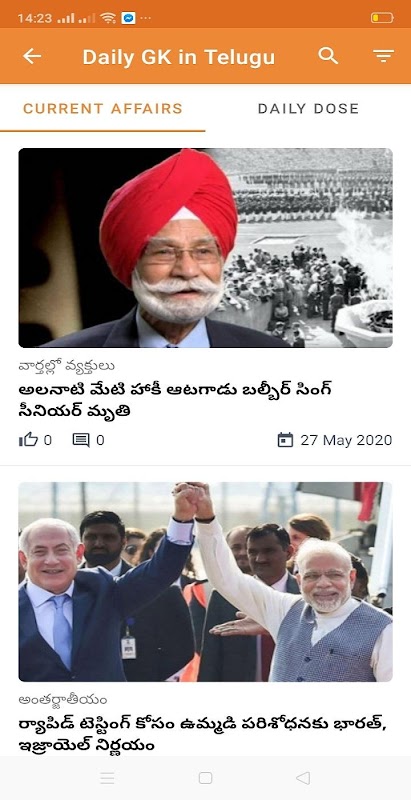Viewport: 411px width, 800px height.
Task: Open search with magnifier icon
Action: (x=328, y=55)
